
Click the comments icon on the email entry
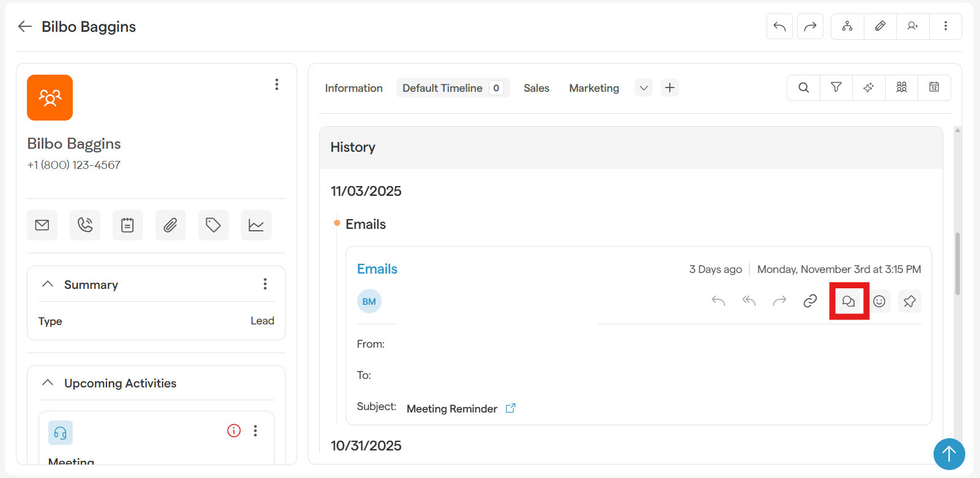click(848, 301)
